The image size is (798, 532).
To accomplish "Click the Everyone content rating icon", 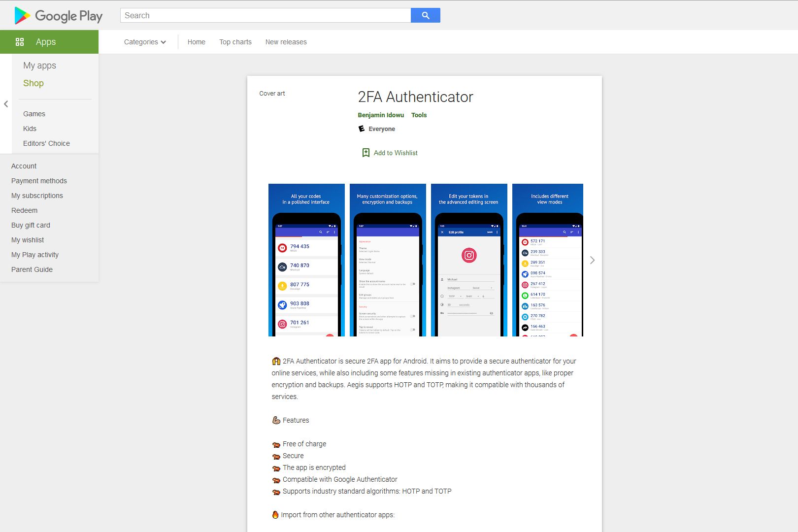I will (362, 129).
